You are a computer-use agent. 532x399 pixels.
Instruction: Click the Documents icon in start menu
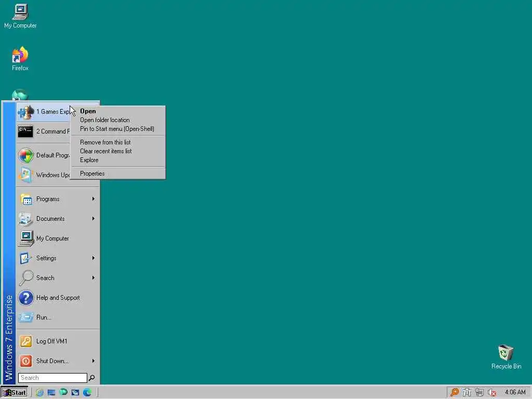tap(26, 219)
